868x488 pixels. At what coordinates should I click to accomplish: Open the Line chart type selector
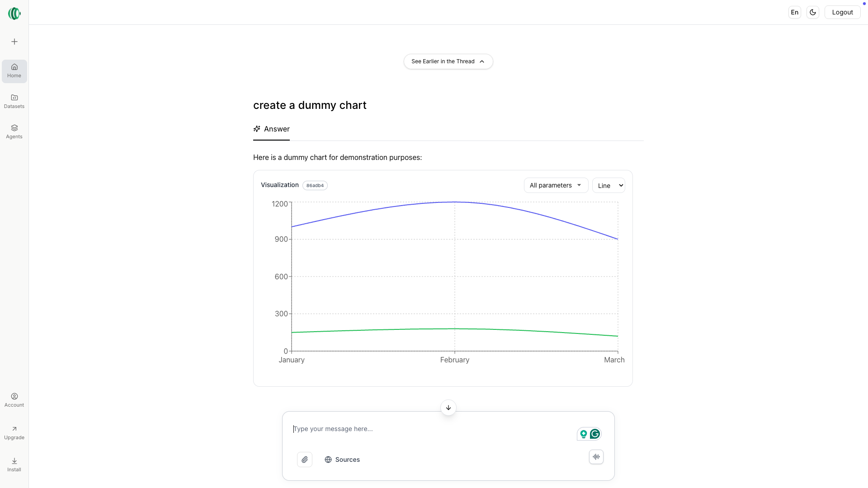(609, 185)
